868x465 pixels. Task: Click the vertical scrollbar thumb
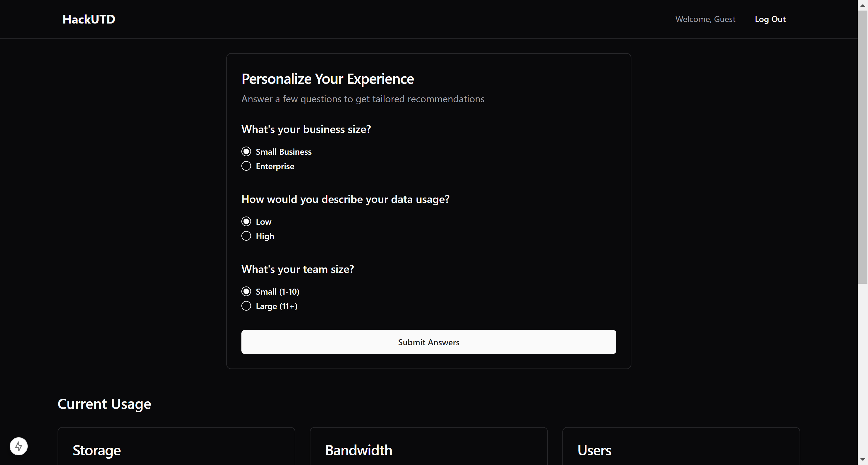pyautogui.click(x=863, y=145)
